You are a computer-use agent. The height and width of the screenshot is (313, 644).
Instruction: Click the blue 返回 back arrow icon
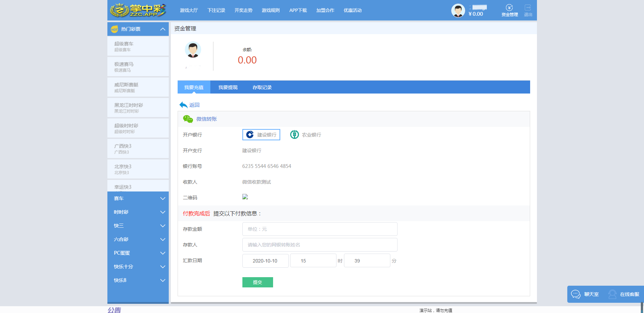pyautogui.click(x=183, y=105)
